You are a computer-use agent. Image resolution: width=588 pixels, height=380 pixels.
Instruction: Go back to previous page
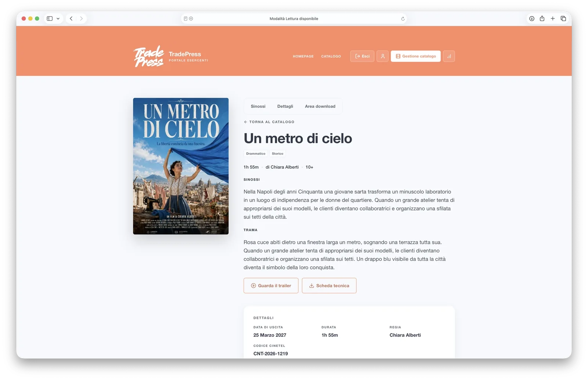coord(71,18)
